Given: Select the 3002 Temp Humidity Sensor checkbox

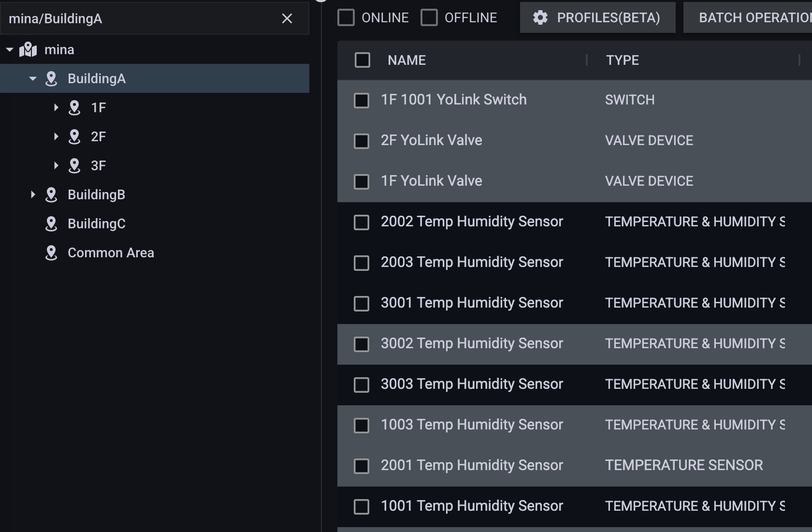Looking at the screenshot, I should (x=362, y=344).
